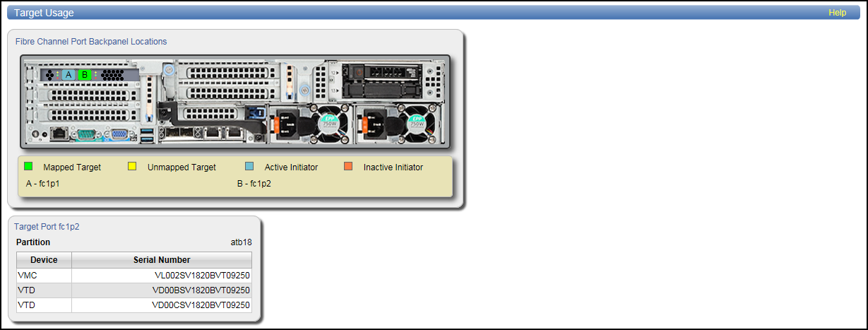Select Fibre Channel port A on backpanel
The height and width of the screenshot is (330, 868).
coord(68,74)
